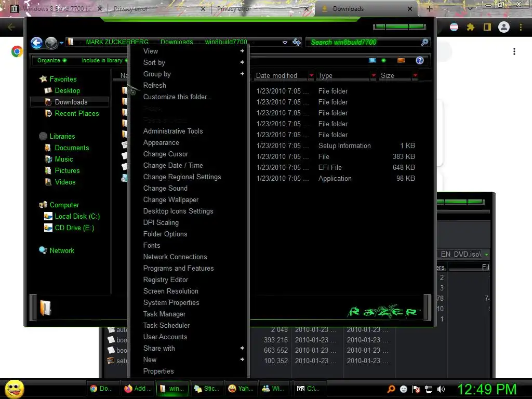The height and width of the screenshot is (399, 532).
Task: Open CD Drive (E:) in navigation pane
Action: point(74,228)
